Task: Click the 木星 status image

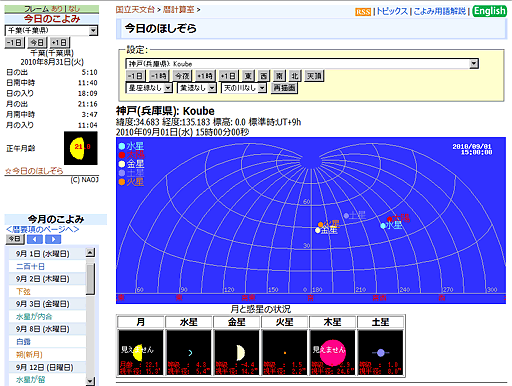Action: click(x=333, y=352)
